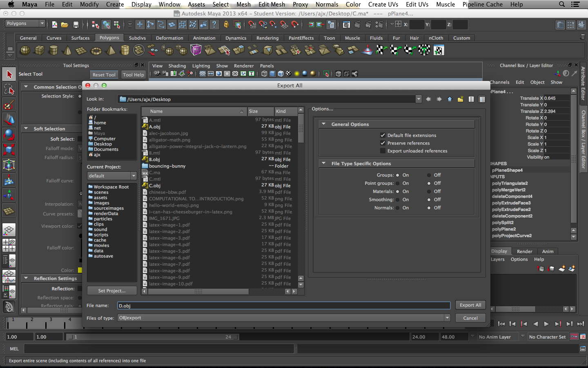Viewport: 588px width, 368px height.
Task: Click the Set Project button
Action: click(x=111, y=291)
